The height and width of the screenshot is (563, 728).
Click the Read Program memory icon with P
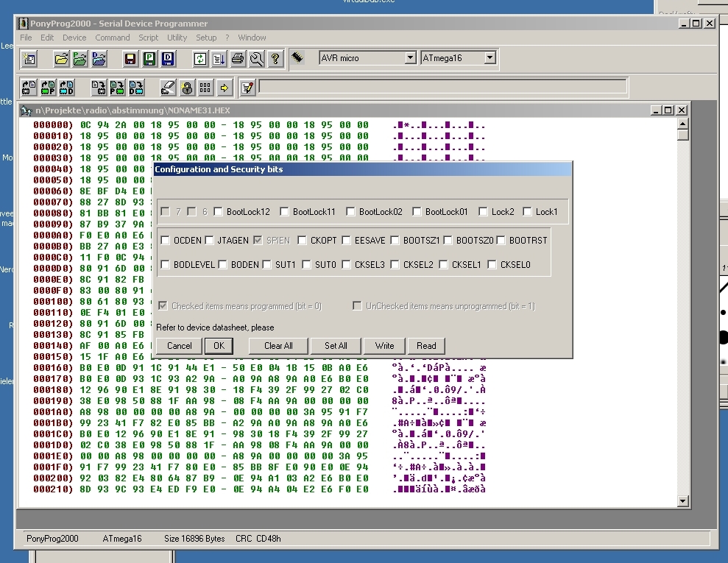coord(48,88)
